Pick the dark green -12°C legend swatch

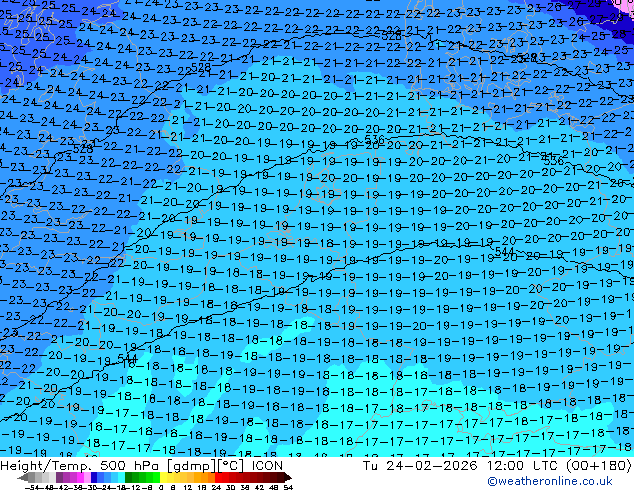[129, 477]
